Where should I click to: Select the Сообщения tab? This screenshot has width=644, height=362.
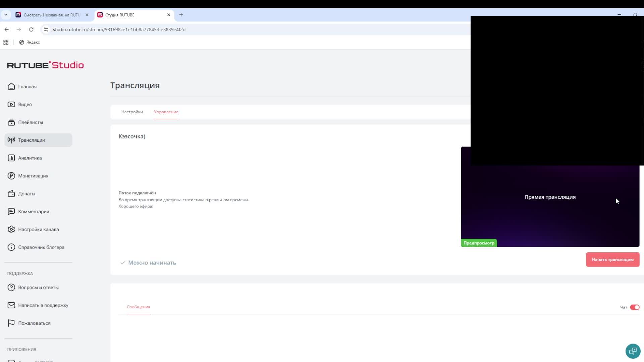click(x=138, y=307)
